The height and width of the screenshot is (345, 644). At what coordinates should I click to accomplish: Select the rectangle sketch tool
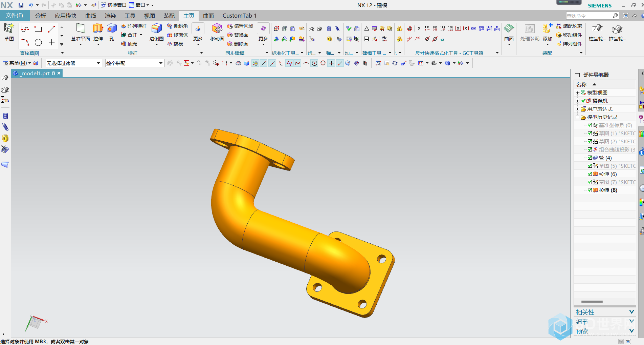[38, 29]
